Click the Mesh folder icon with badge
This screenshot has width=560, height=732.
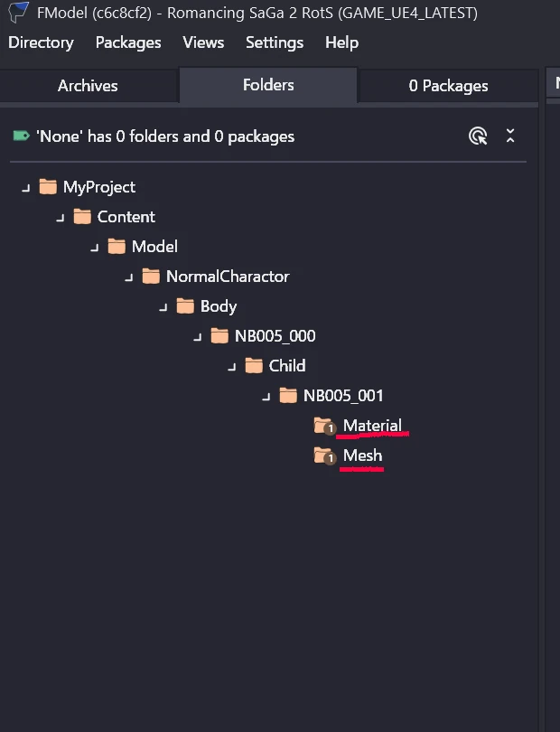click(325, 455)
